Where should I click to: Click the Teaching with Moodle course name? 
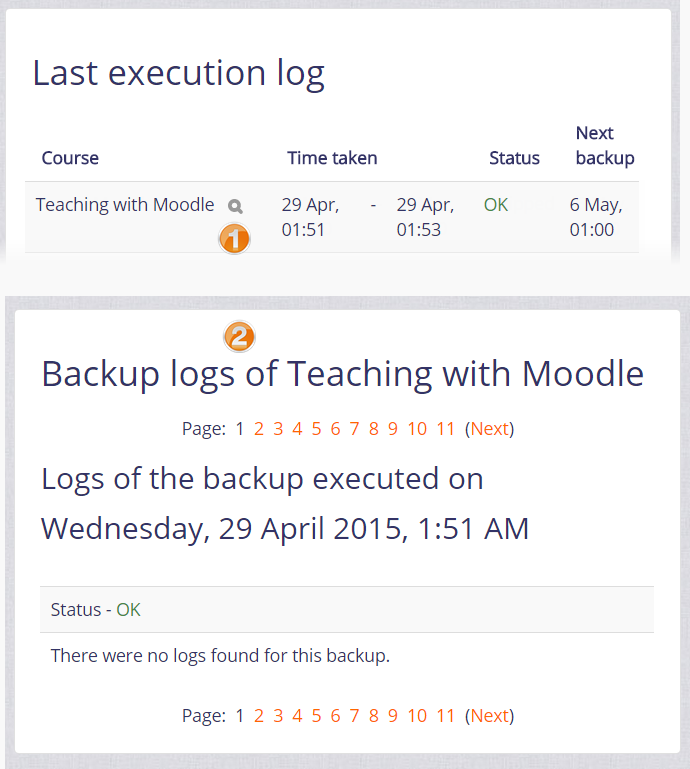tap(125, 205)
